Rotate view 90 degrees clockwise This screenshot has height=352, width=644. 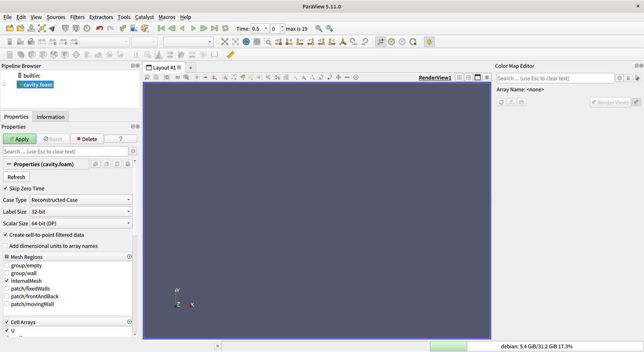[353, 42]
